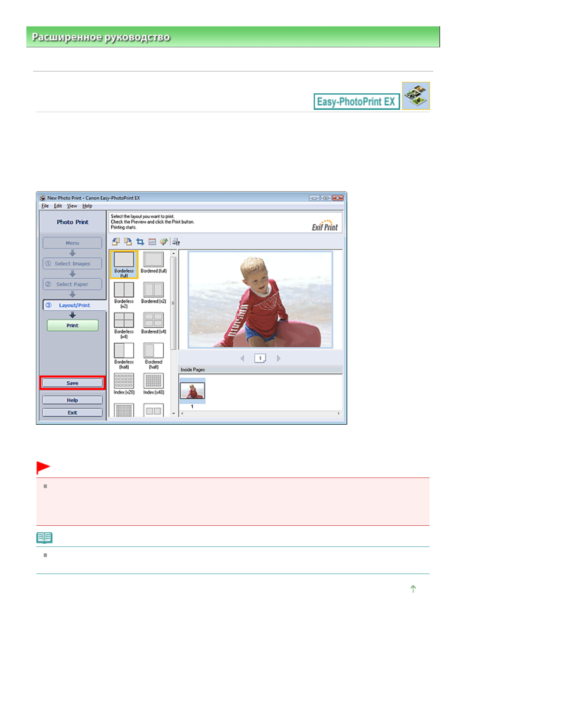Click the print settings icon in toolbar
This screenshot has width=563, height=728.
(176, 242)
